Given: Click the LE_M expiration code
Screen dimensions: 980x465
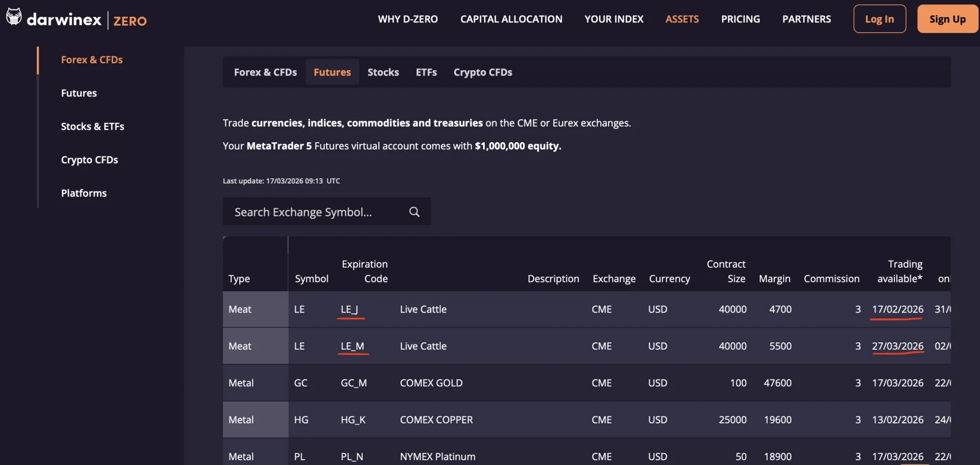Looking at the screenshot, I should tap(352, 346).
